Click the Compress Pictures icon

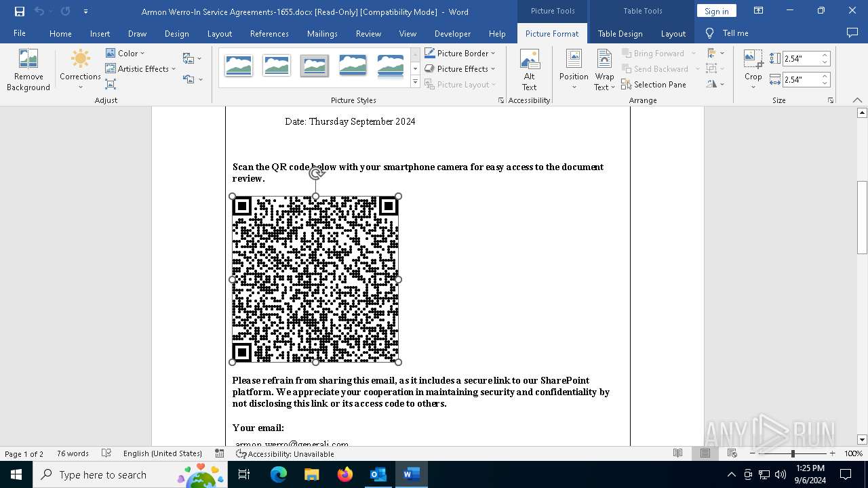pos(111,84)
